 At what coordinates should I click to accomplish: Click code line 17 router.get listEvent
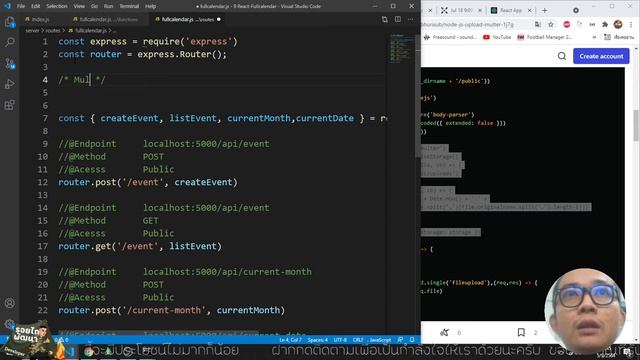click(140, 247)
